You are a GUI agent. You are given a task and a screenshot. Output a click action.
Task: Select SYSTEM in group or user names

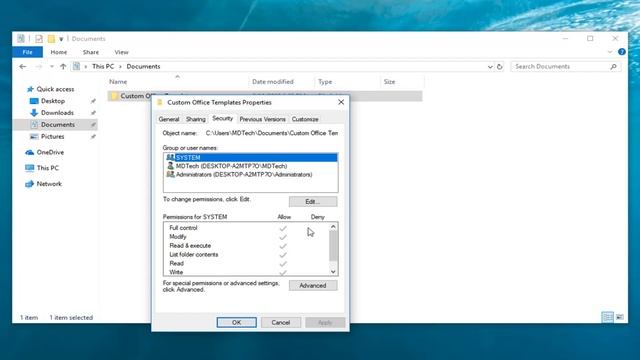[x=251, y=158]
